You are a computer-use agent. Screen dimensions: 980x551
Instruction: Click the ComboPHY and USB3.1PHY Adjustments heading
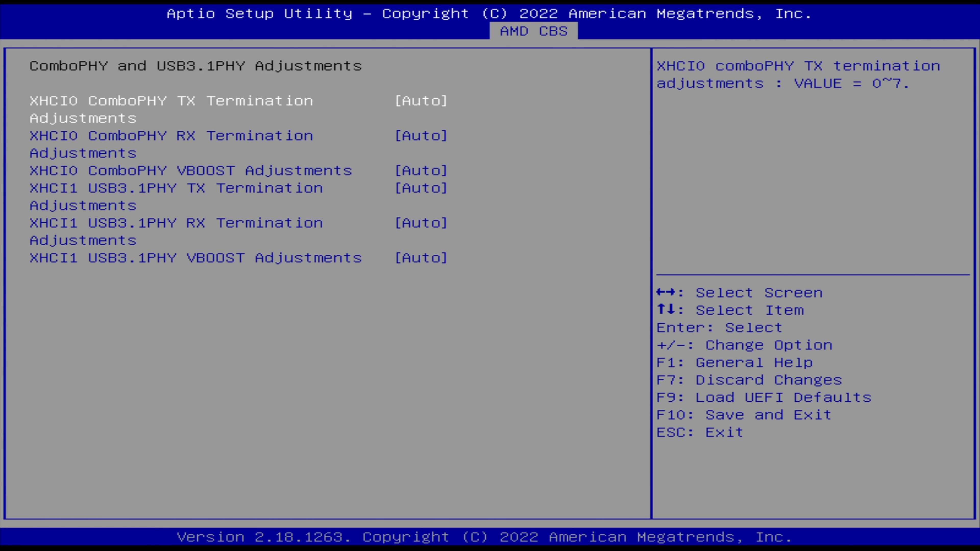(x=195, y=66)
